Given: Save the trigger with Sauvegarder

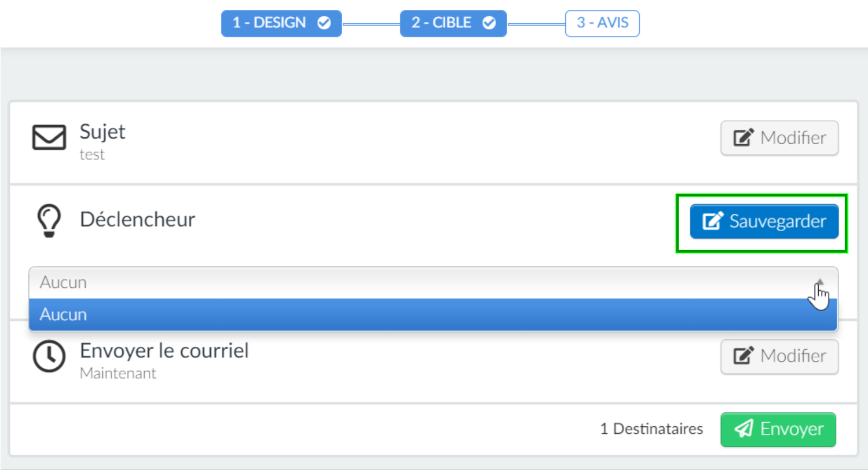Looking at the screenshot, I should click(x=764, y=221).
